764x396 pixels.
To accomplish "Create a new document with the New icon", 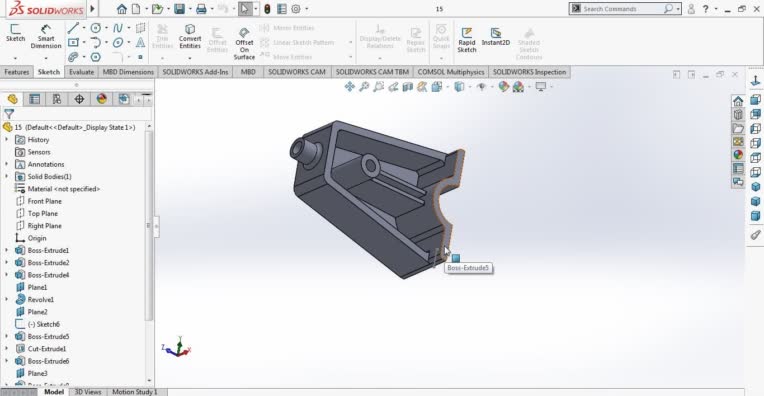I will coord(136,9).
